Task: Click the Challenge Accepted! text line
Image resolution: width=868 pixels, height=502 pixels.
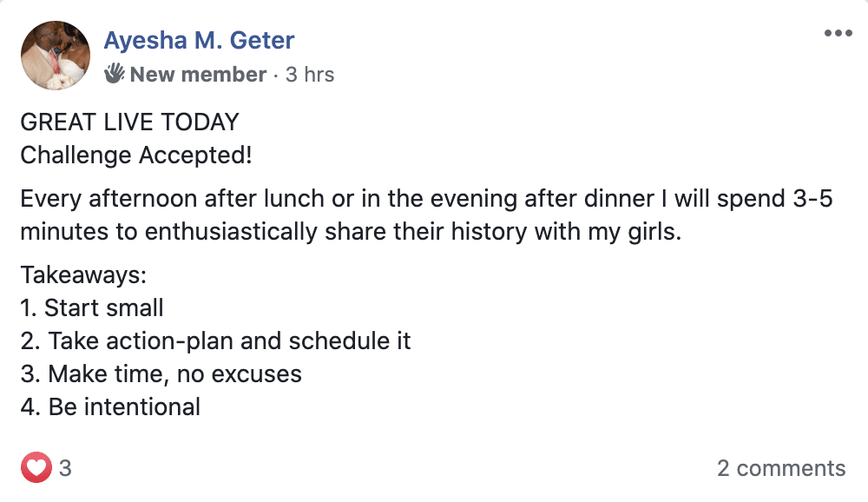Action: point(136,155)
